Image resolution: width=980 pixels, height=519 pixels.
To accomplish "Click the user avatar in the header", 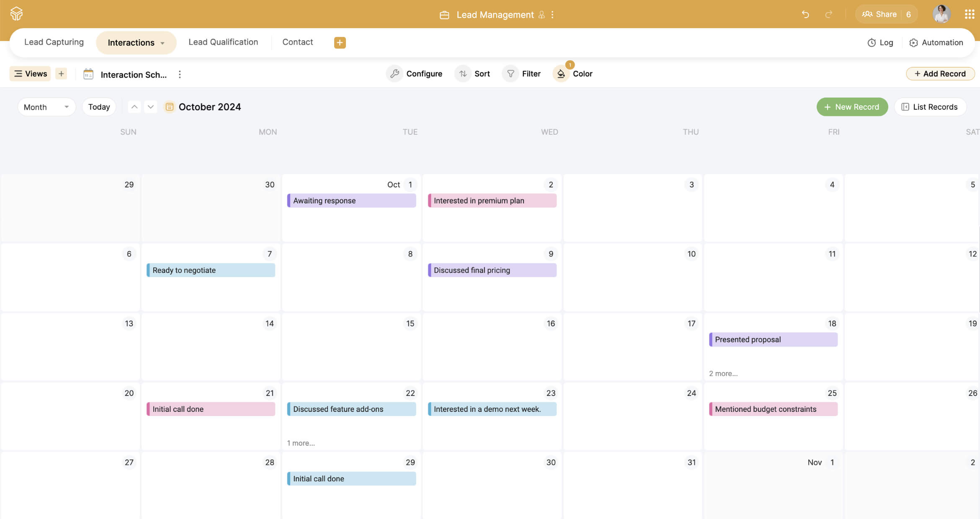I will pyautogui.click(x=941, y=14).
